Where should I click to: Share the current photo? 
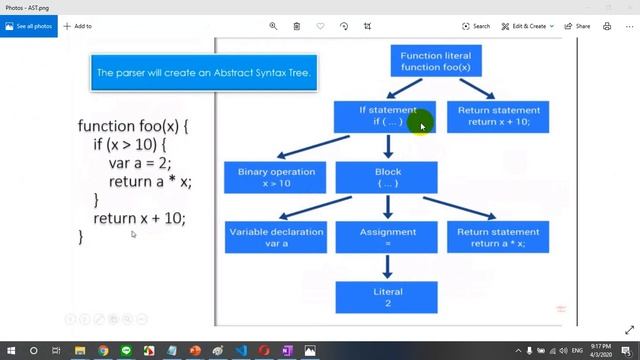577,26
